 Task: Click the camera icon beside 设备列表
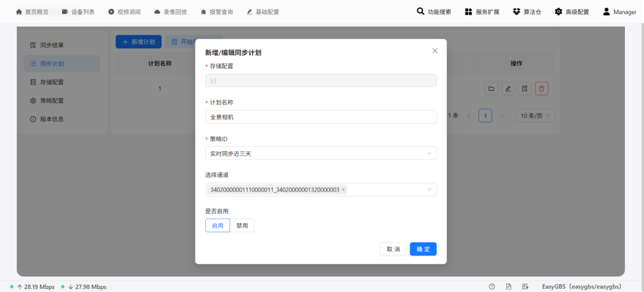65,12
